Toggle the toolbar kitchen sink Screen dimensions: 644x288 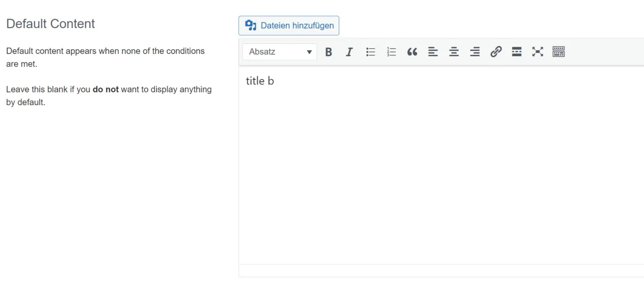[x=558, y=52]
